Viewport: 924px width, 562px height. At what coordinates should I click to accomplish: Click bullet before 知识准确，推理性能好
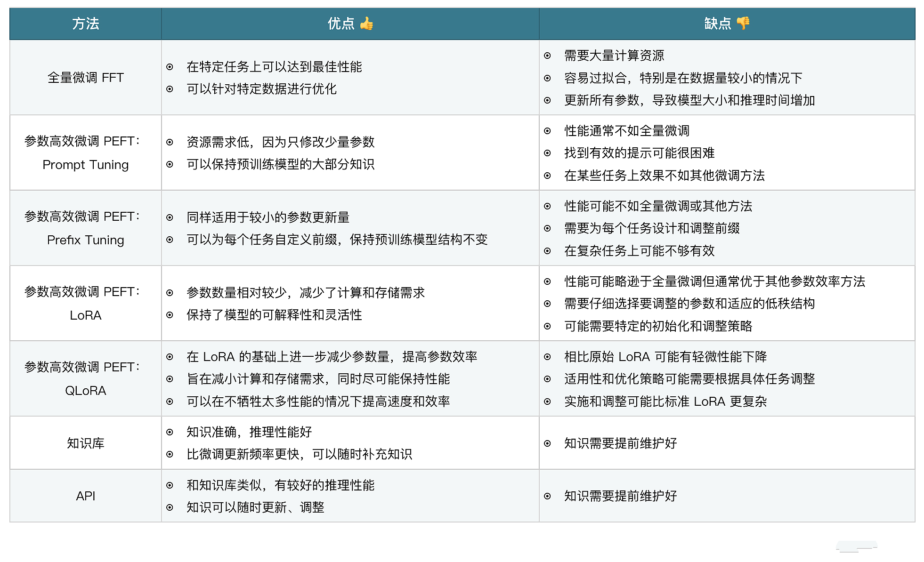[x=170, y=432]
